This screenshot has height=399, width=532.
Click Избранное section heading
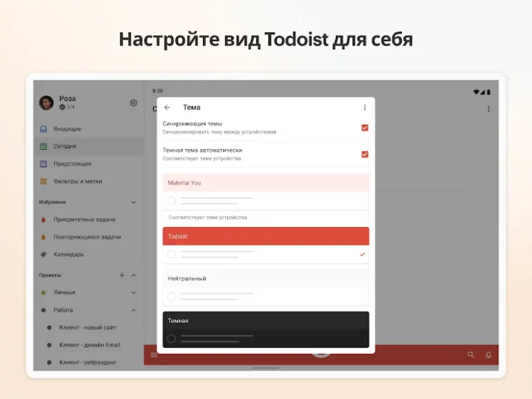[52, 202]
